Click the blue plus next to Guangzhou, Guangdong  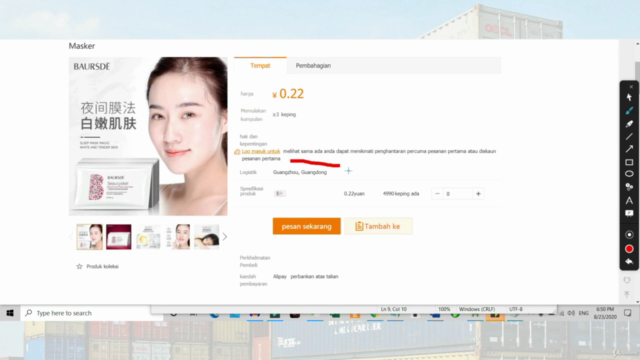[x=348, y=171]
